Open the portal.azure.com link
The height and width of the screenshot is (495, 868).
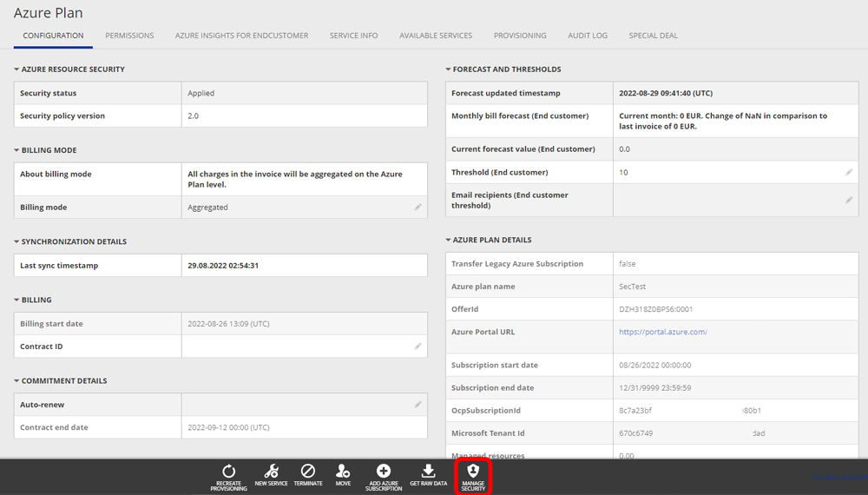click(x=663, y=332)
